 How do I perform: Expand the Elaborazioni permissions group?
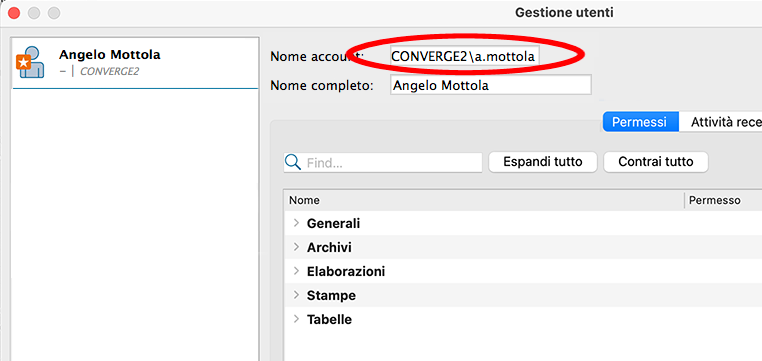(296, 271)
